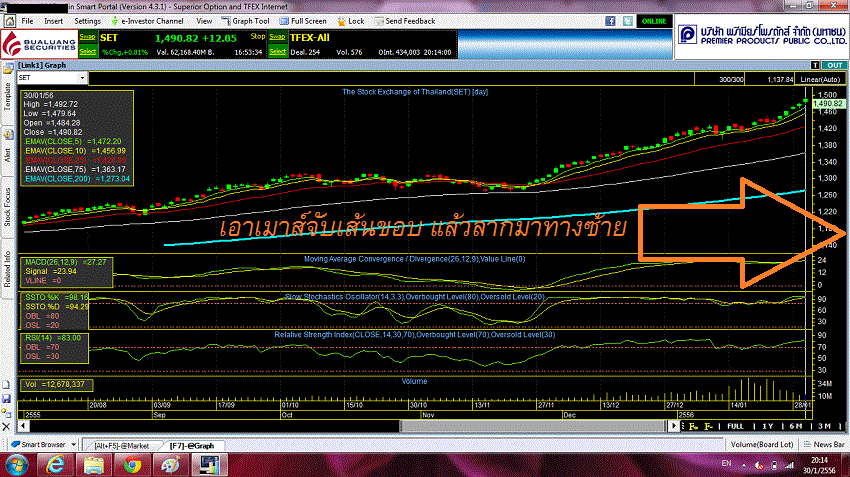Click the Smart Portal taskbar icon
This screenshot has width=850, height=477.
[x=209, y=465]
